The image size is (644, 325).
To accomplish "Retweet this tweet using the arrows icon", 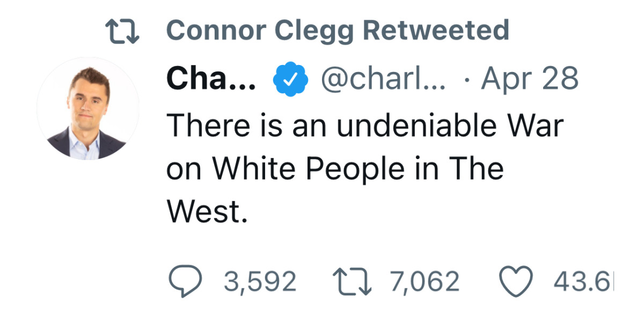I will click(x=352, y=281).
